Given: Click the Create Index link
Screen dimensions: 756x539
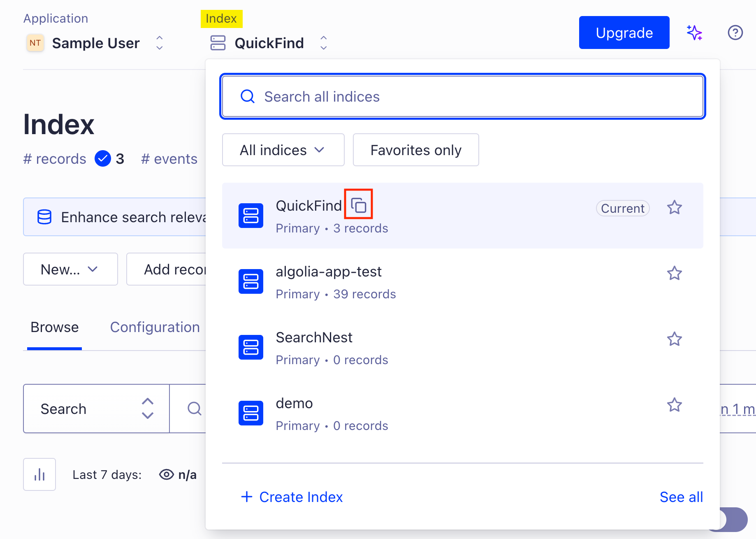Looking at the screenshot, I should tap(292, 497).
